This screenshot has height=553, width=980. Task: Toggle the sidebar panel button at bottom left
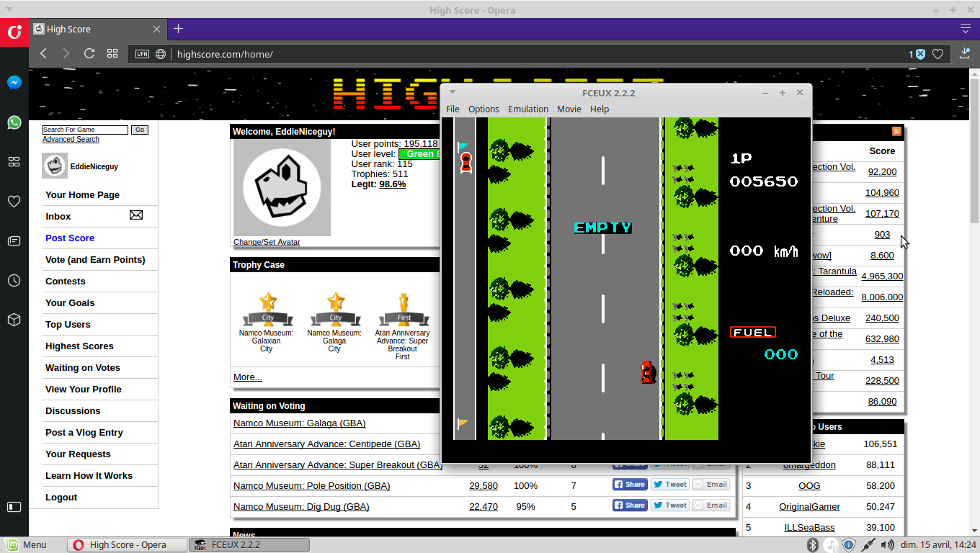point(14,507)
